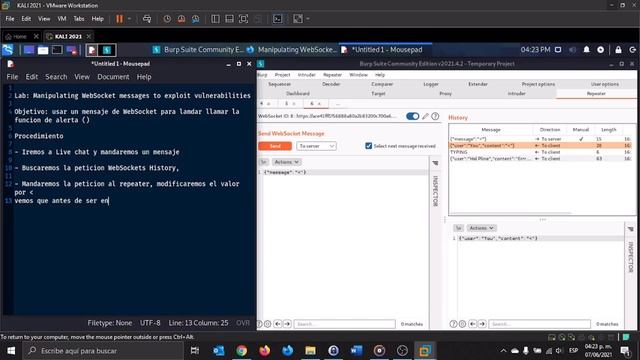This screenshot has width=640, height=360.
Task: Click VMware thumbnail bar view icon
Action: [x=229, y=19]
